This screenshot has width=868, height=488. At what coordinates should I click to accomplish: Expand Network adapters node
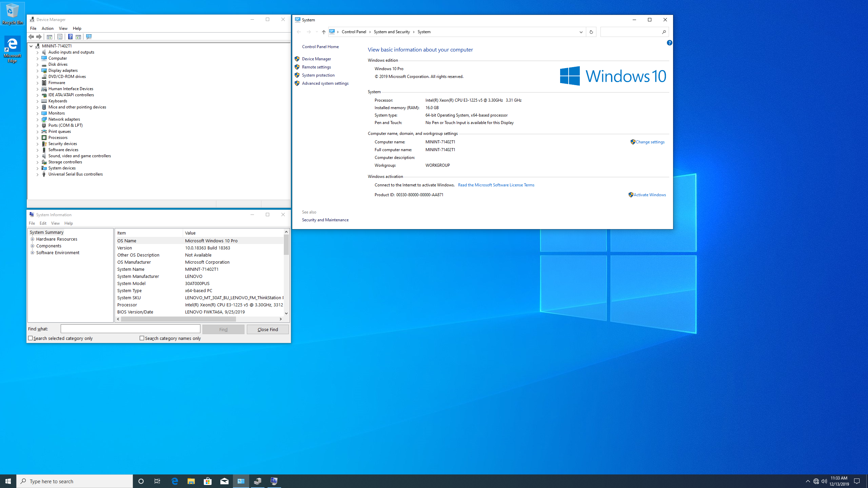(x=38, y=120)
